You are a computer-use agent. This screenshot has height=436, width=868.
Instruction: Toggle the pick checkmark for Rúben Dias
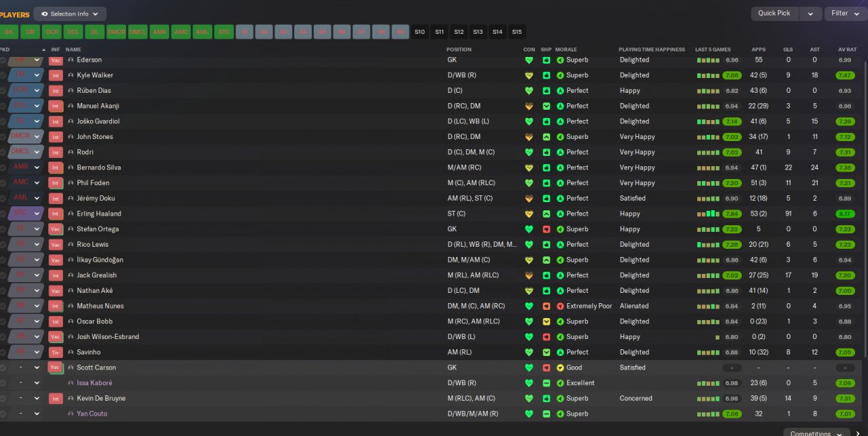click(3, 91)
